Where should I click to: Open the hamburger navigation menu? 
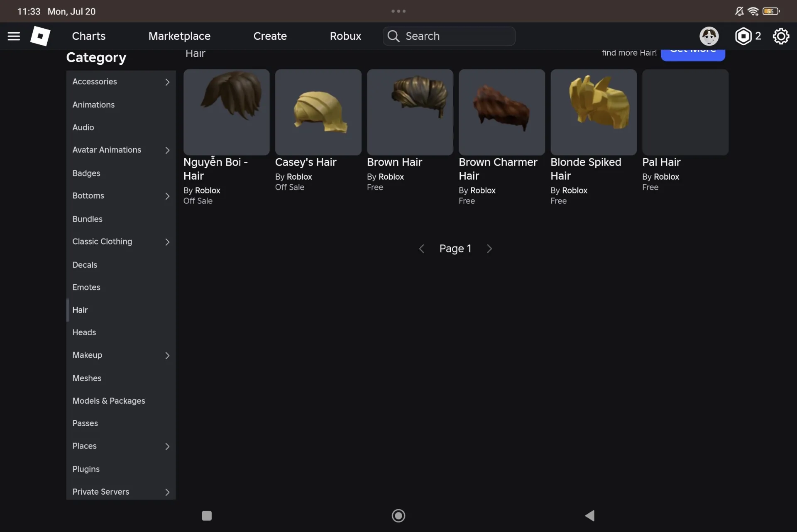coord(14,36)
